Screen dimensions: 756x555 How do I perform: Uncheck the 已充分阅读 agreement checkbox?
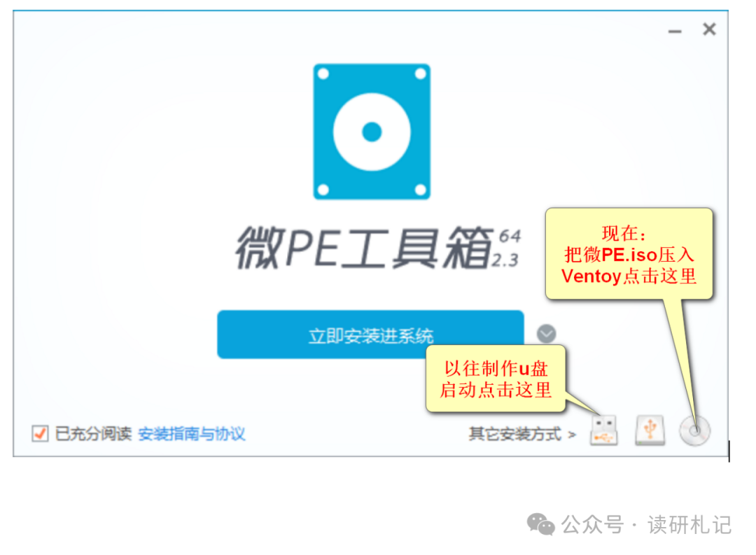coord(40,433)
